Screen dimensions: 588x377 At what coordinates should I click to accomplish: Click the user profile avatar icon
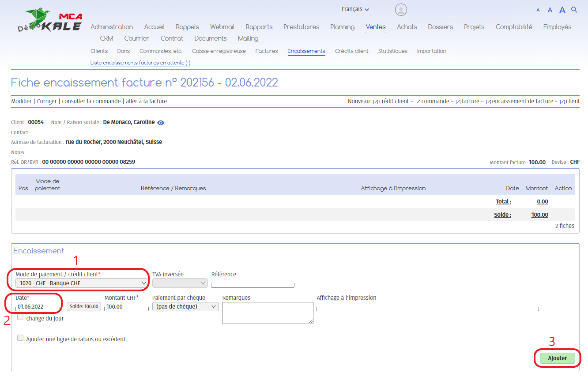tap(401, 10)
